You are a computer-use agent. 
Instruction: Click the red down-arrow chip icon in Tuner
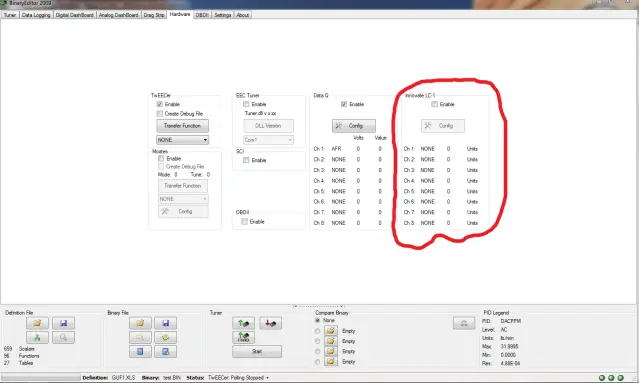(x=271, y=323)
